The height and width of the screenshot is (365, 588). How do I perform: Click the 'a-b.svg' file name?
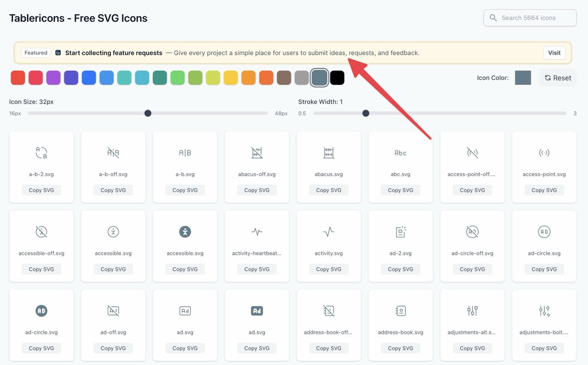coord(185,174)
